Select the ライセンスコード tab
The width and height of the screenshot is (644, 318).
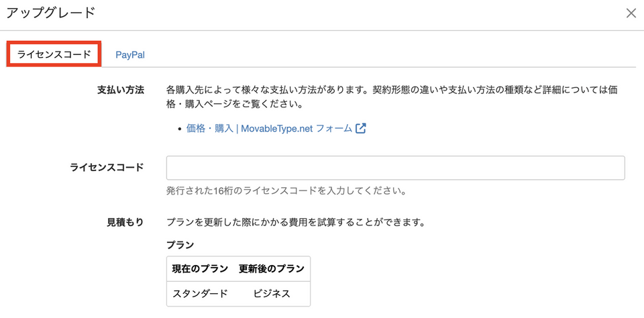click(54, 55)
